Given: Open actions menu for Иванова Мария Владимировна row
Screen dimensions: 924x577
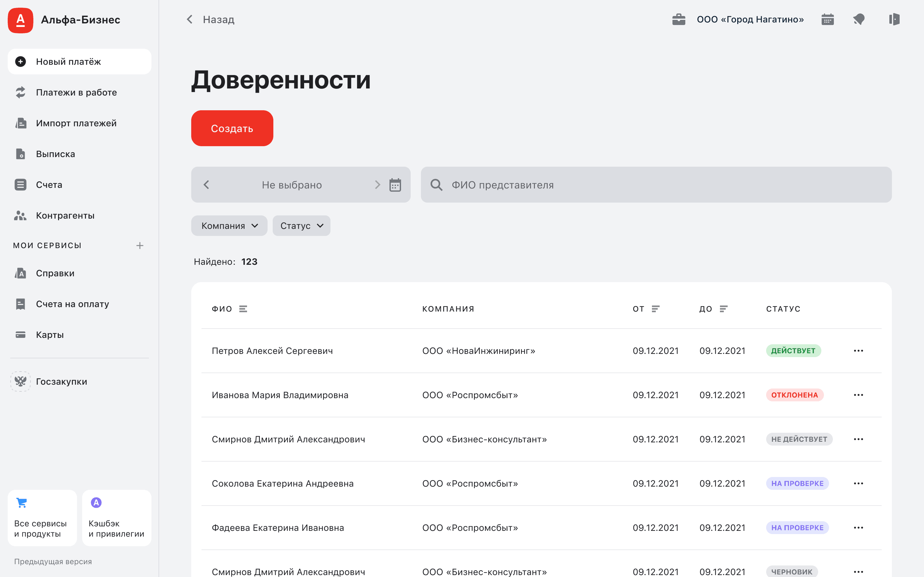Looking at the screenshot, I should click(x=858, y=395).
